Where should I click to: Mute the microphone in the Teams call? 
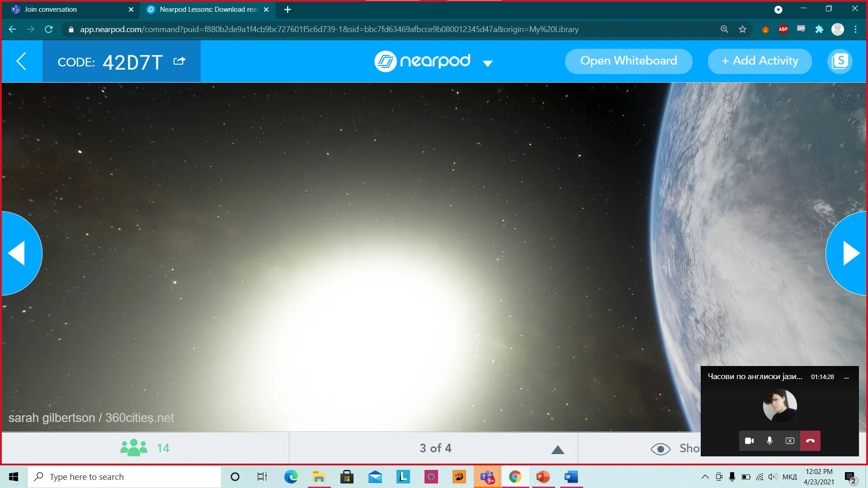[769, 441]
